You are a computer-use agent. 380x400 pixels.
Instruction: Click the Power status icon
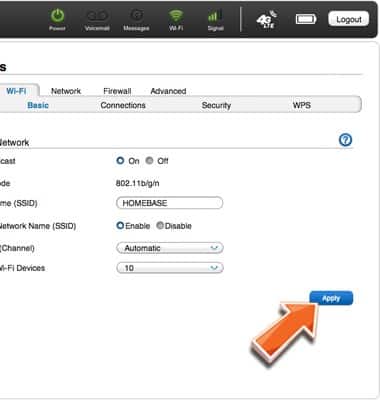[x=57, y=16]
